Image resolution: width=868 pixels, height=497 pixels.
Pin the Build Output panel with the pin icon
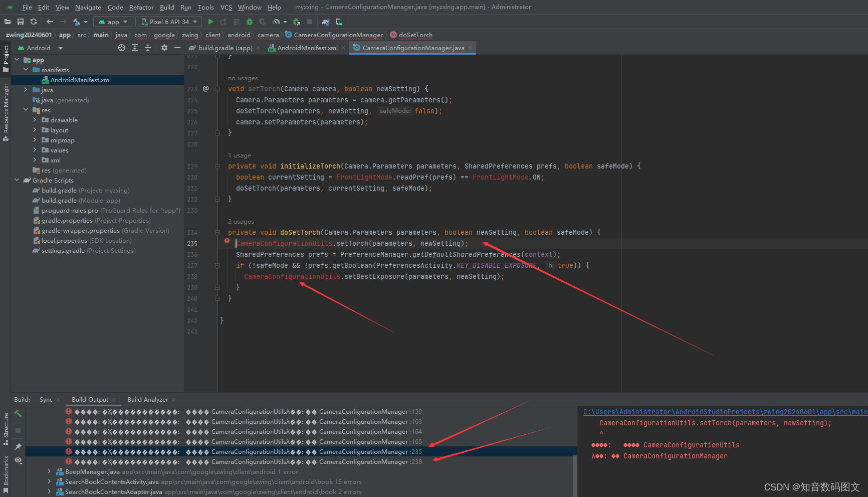pos(18,446)
